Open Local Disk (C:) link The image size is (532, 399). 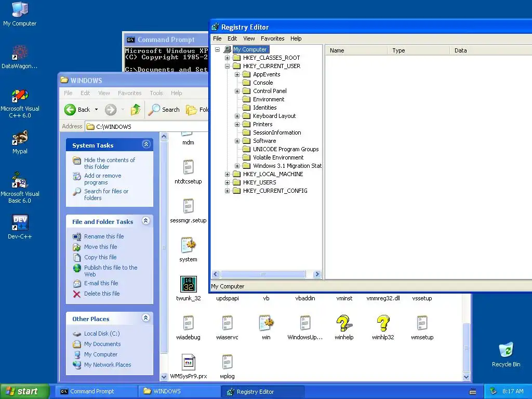tap(102, 334)
